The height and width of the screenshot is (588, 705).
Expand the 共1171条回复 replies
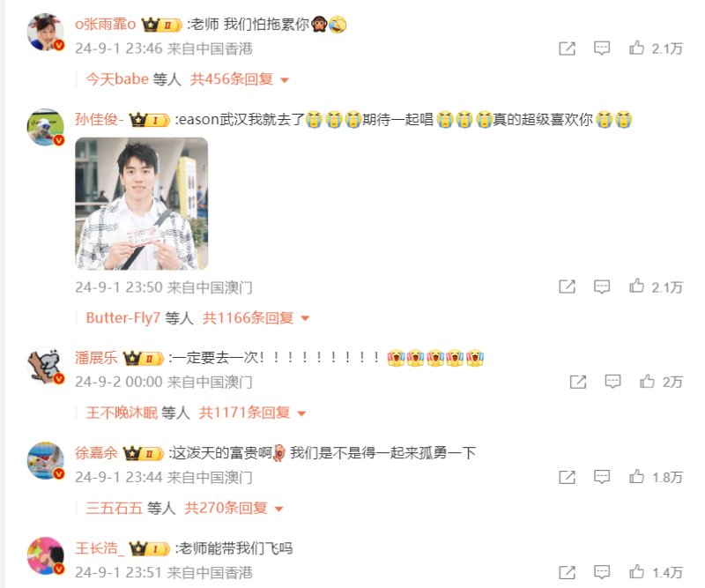252,413
